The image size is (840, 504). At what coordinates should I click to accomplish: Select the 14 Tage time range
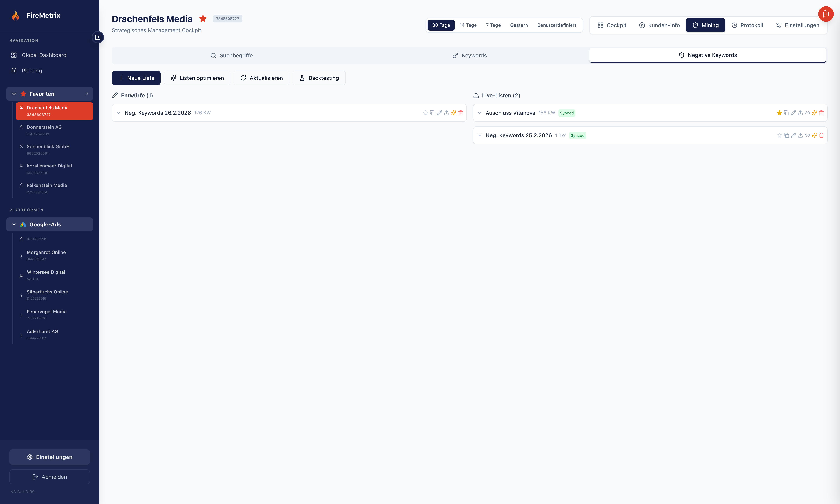(x=468, y=25)
